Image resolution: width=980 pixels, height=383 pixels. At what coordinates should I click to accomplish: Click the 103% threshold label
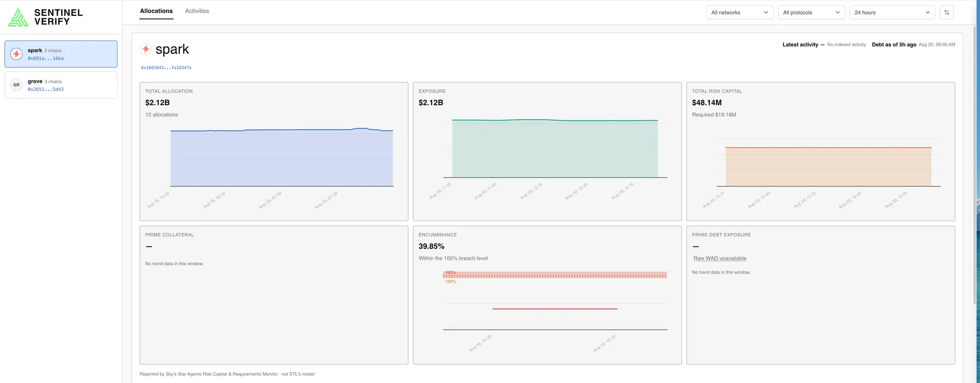click(451, 272)
